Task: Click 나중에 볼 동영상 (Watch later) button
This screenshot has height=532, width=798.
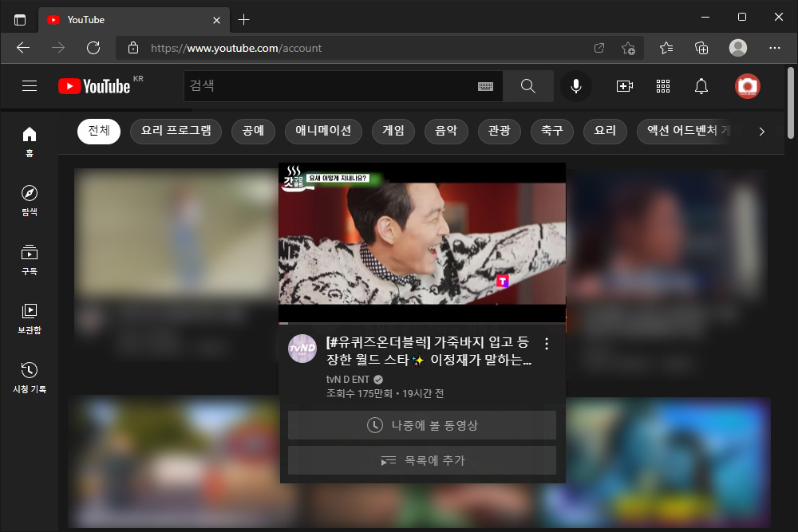Action: (422, 425)
